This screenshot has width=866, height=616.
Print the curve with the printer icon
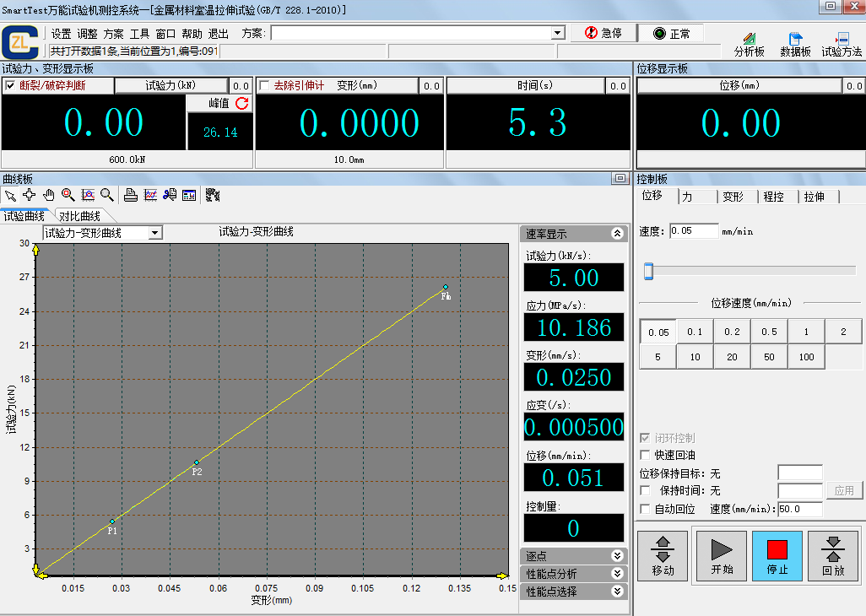(x=130, y=195)
